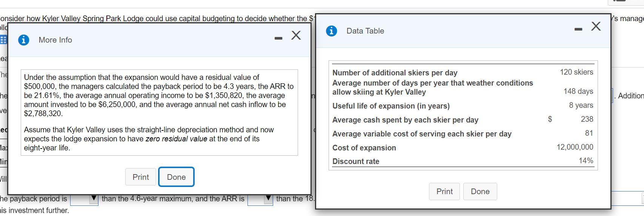
Task: Click the 'Data Table' dialog title
Action: pos(365,31)
